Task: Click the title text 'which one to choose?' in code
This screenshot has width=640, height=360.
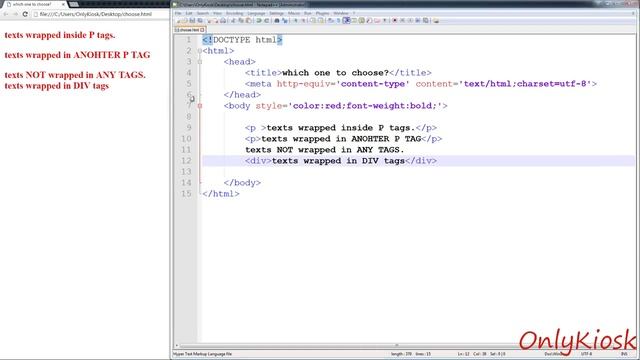Action: 336,73
